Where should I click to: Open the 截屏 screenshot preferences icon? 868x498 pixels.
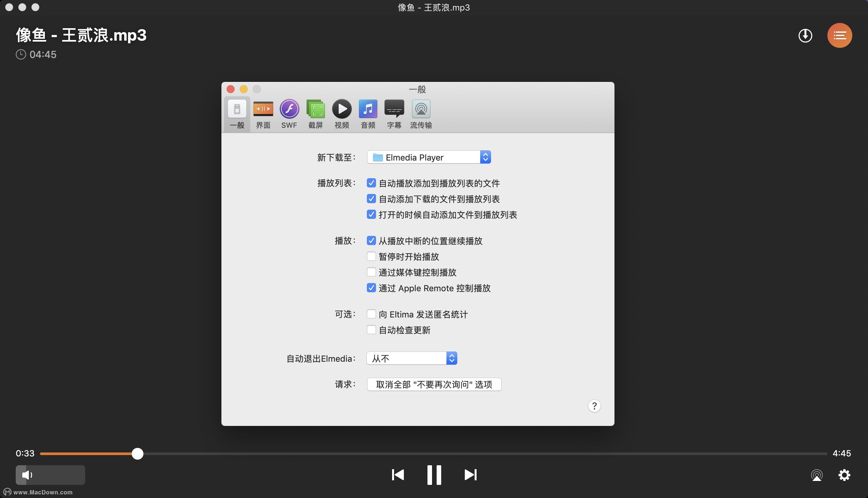tap(315, 114)
